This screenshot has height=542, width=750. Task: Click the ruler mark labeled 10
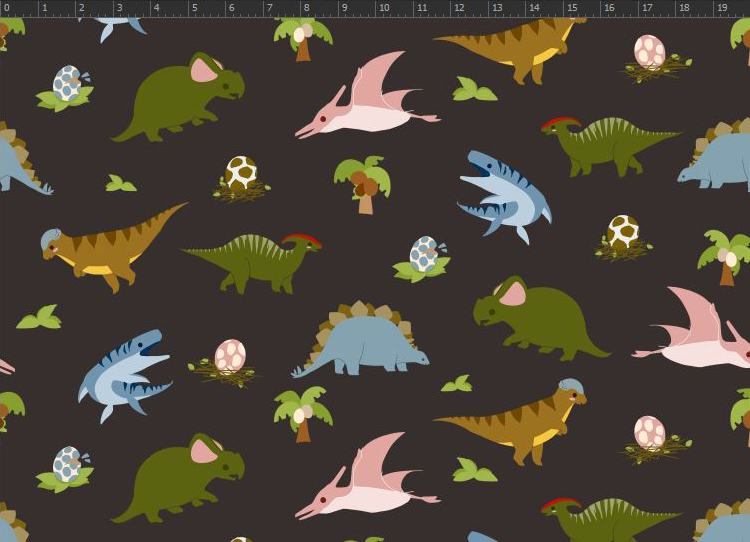coord(384,8)
